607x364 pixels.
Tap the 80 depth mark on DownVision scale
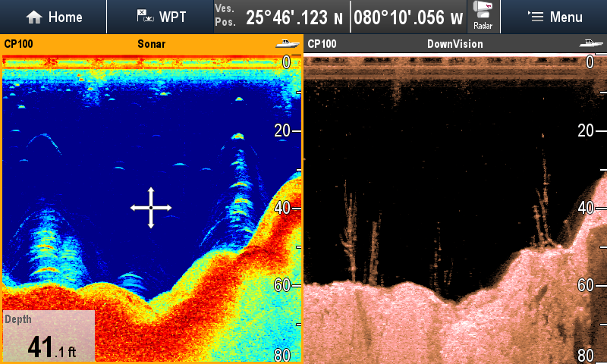[x=586, y=355]
